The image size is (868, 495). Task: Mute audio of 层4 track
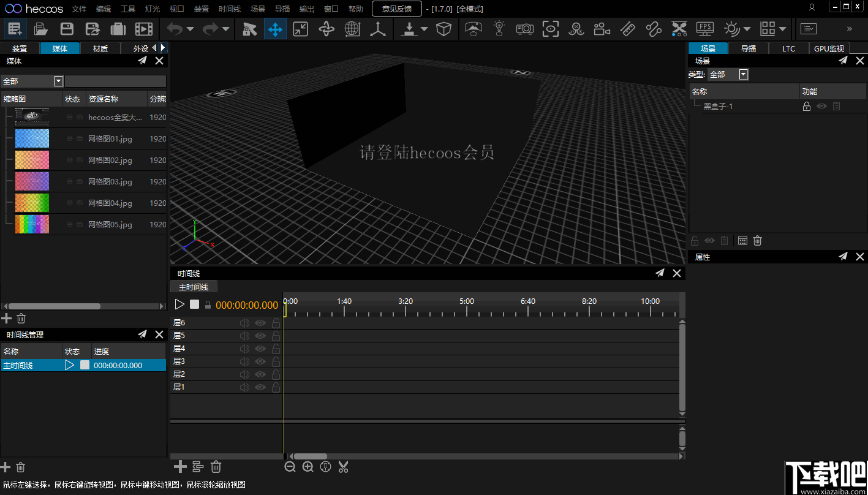[244, 349]
